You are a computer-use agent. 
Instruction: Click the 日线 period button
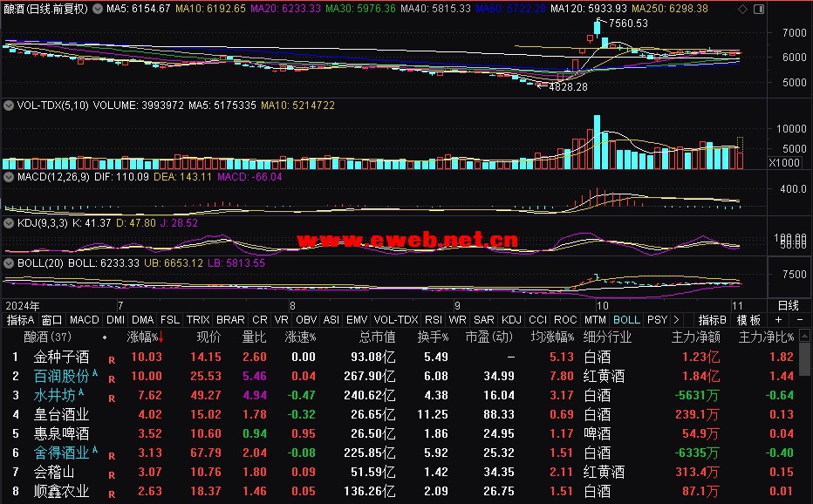(788, 305)
